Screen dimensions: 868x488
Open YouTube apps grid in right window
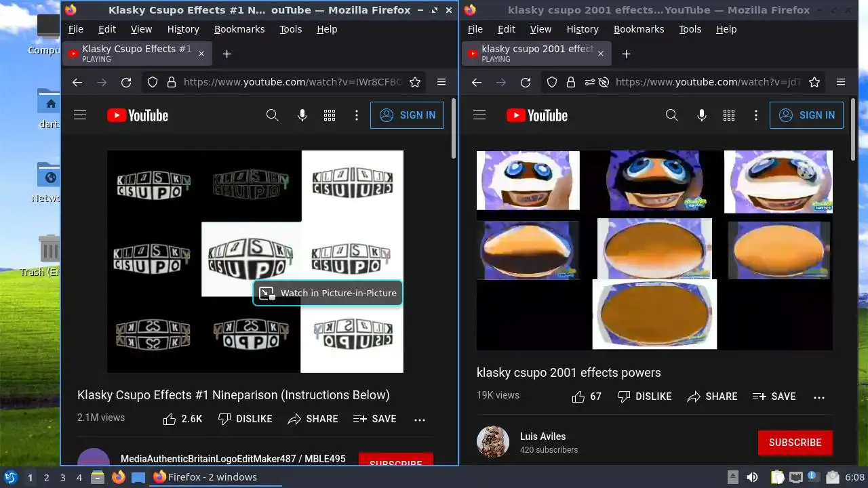(x=729, y=115)
